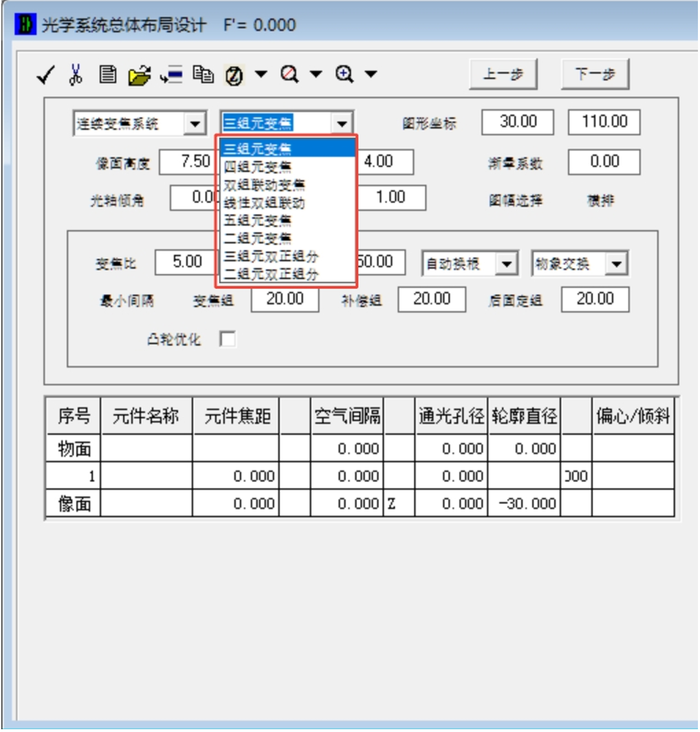Click the scissors cut icon
The height and width of the screenshot is (732, 700).
pos(76,74)
